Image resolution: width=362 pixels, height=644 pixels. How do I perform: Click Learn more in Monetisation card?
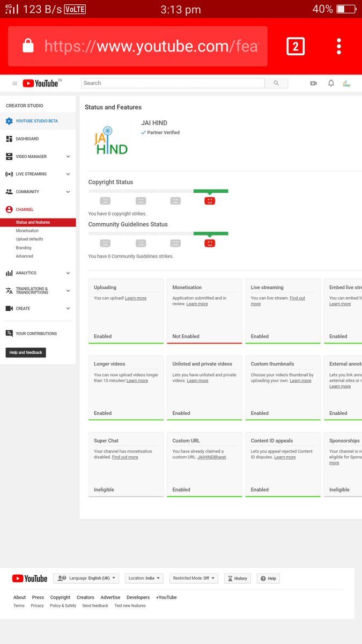197,304
